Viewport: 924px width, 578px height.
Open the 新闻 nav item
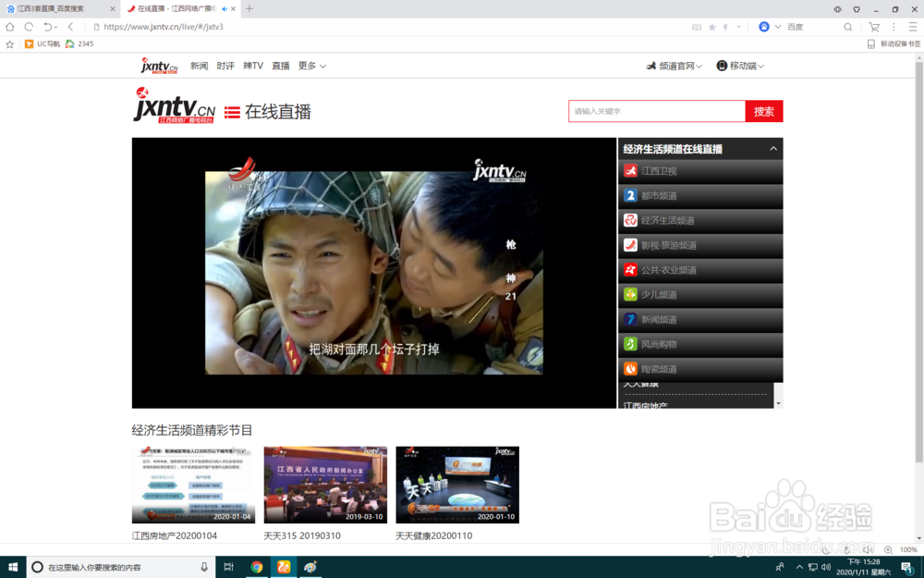[x=200, y=66]
